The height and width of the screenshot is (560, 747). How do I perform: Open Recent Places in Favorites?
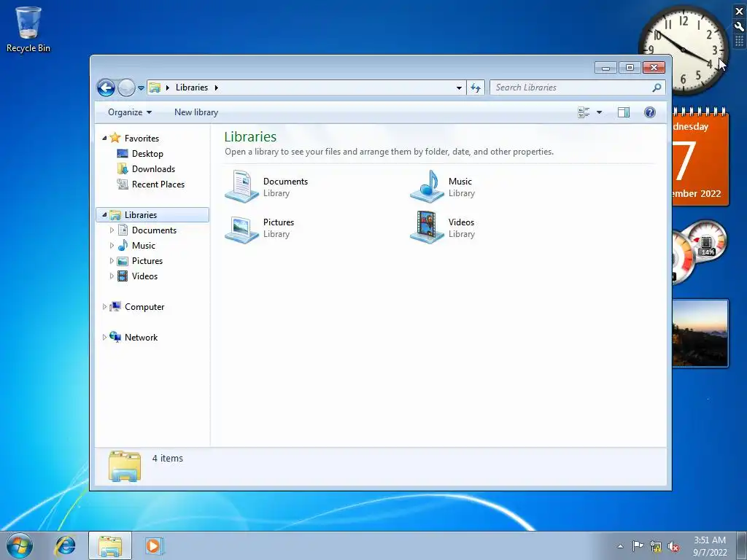[158, 184]
